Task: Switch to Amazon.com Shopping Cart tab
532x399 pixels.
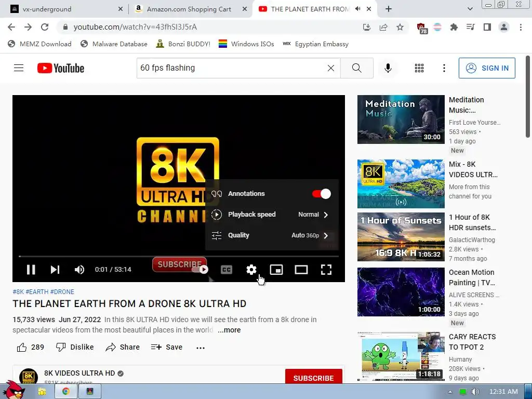Action: pos(190,9)
